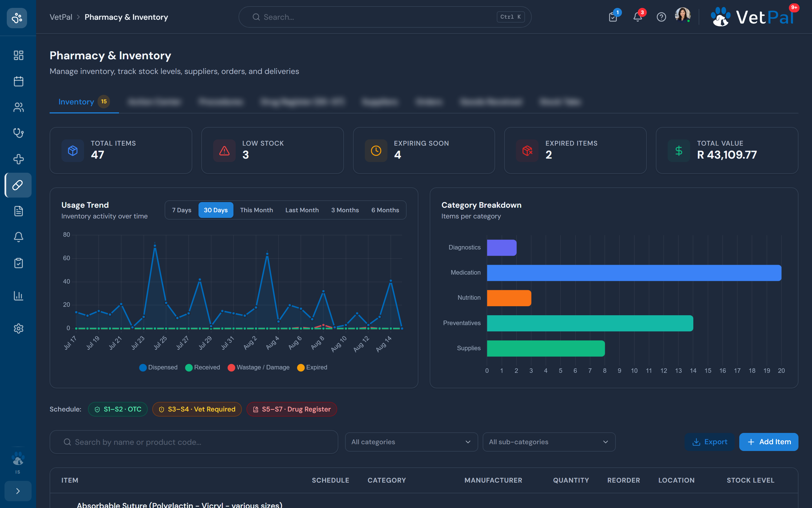Open the bell reminders icon in sidebar
Screen dimensions: 812x508
click(18, 237)
